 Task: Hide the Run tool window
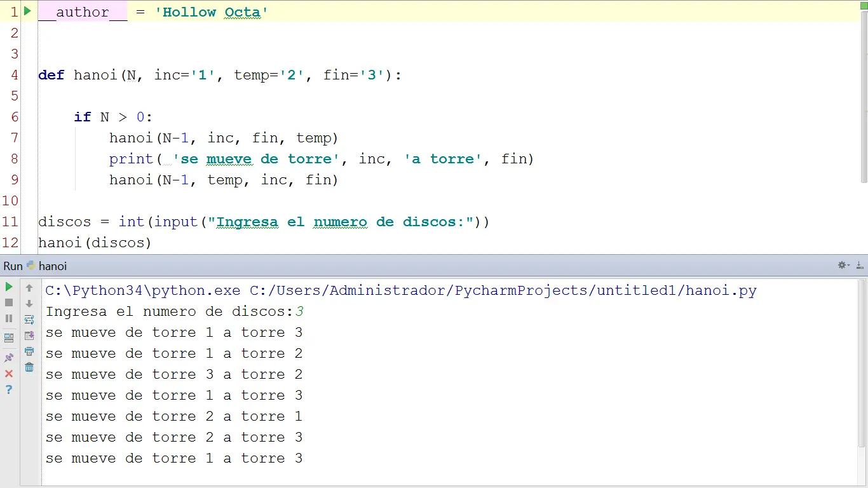[860, 266]
